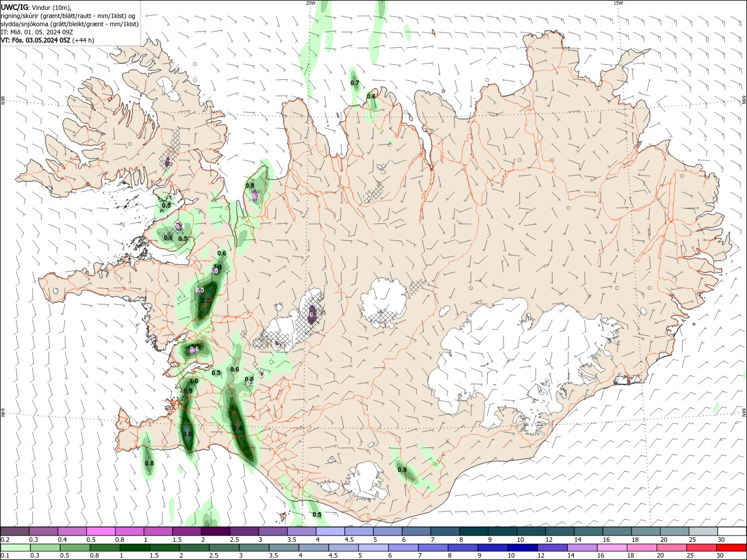The width and height of the screenshot is (747, 560).
Task: Click the 'IT: Mið. 01. 05. 2024 09Z' line
Action: (37, 32)
